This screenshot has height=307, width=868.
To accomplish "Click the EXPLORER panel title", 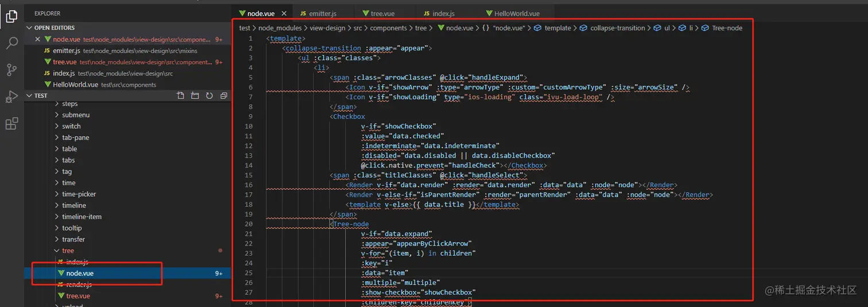I will point(47,13).
